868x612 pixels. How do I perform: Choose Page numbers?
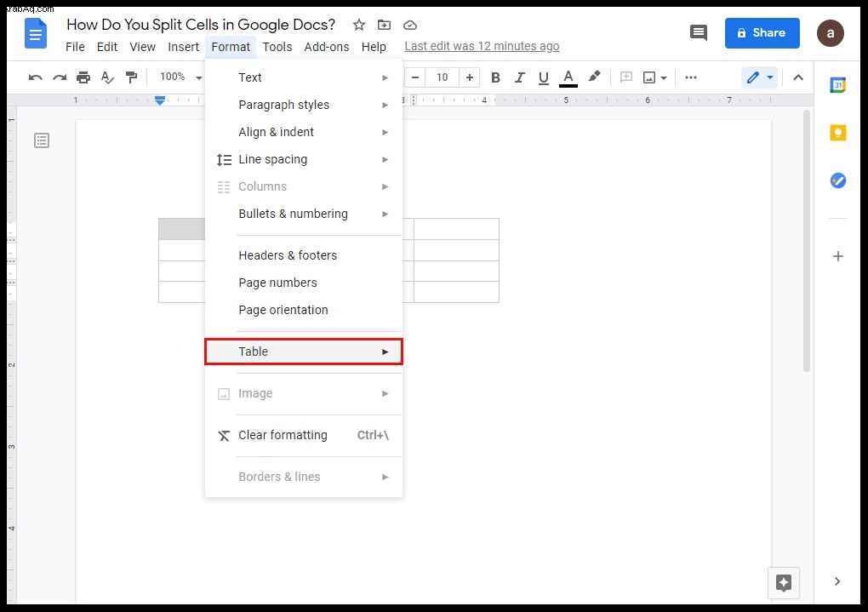pyautogui.click(x=303, y=283)
